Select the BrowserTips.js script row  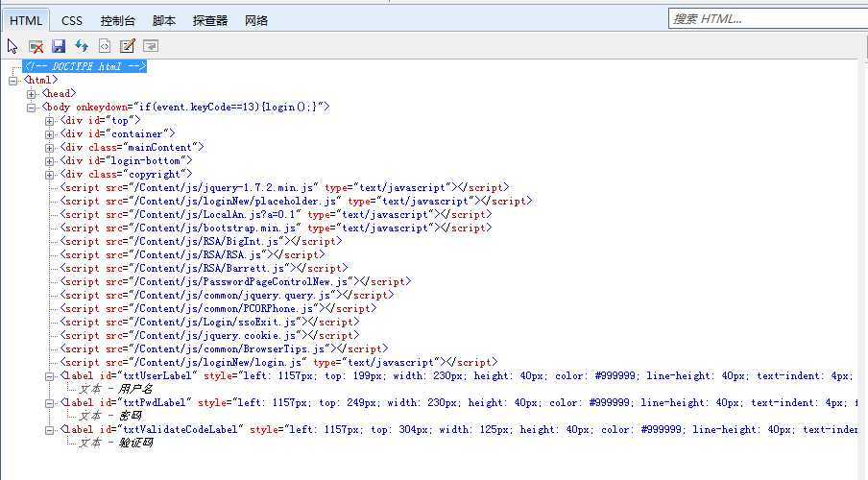tap(224, 348)
